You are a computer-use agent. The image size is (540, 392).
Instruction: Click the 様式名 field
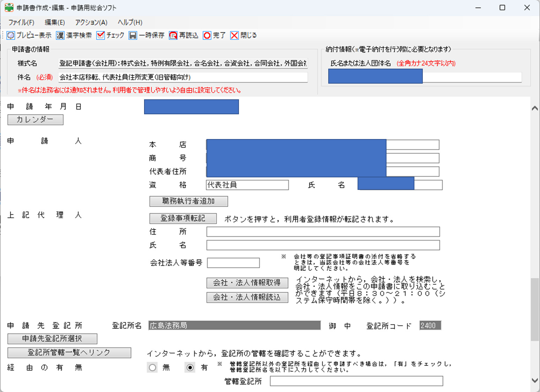[183, 63]
